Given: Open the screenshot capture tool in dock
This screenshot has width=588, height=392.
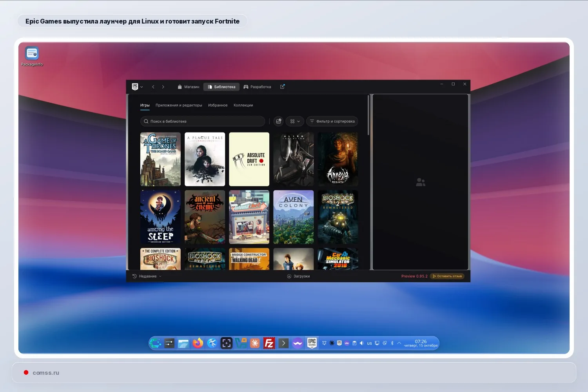Looking at the screenshot, I should tap(227, 343).
